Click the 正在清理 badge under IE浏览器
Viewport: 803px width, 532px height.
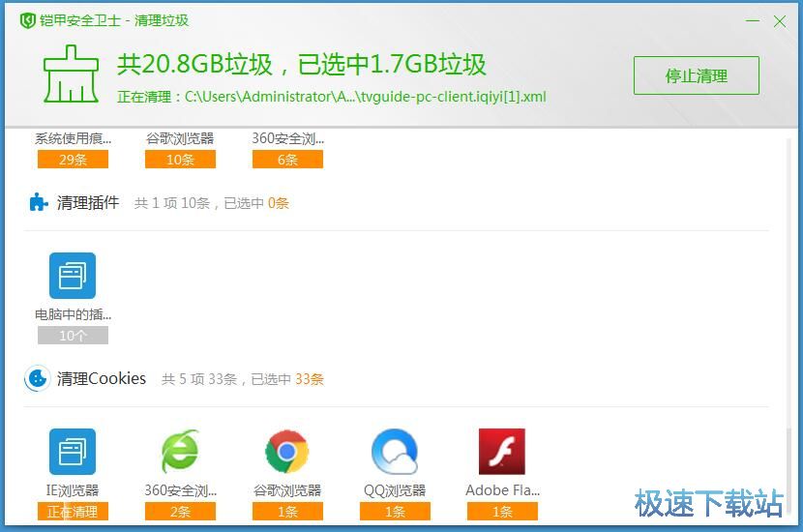tap(73, 512)
